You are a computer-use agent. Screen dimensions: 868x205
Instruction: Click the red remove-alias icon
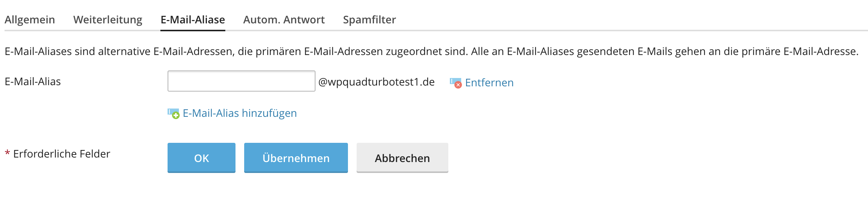coord(456,83)
